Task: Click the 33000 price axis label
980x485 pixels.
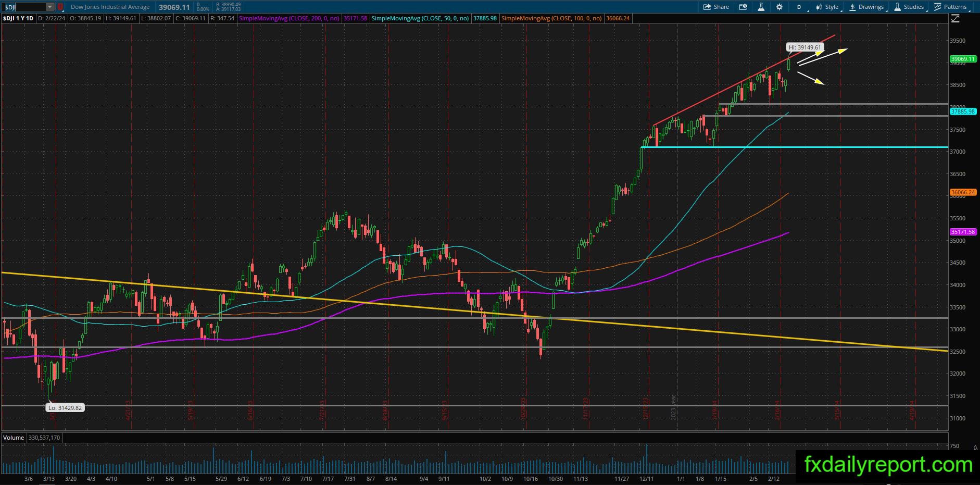Action: [958, 329]
